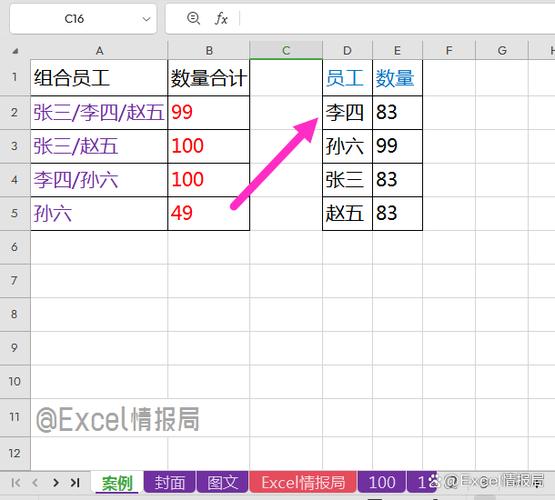Screen dimensions: 555x500
Task: Click cell 张三/赵五
Action: 99,146
